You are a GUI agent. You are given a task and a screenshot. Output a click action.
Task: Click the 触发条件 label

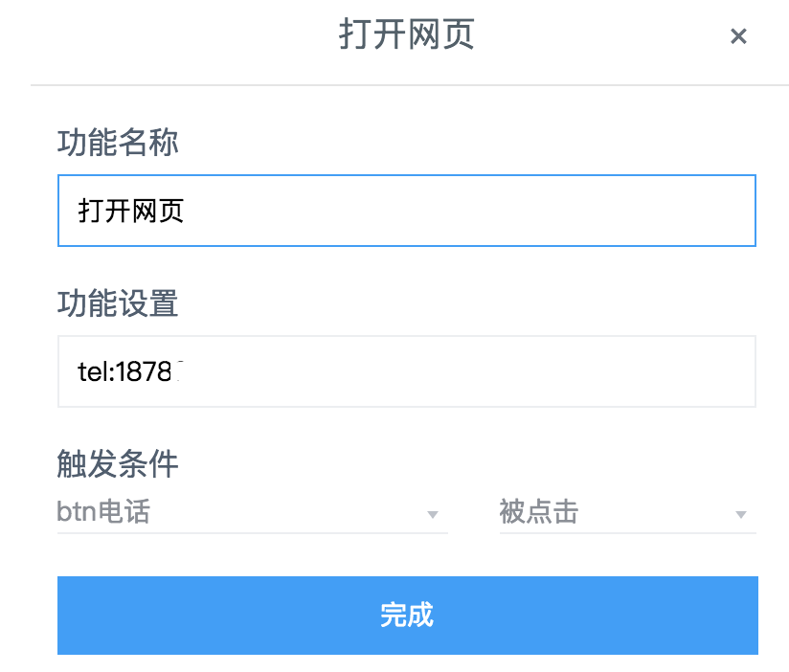click(118, 465)
